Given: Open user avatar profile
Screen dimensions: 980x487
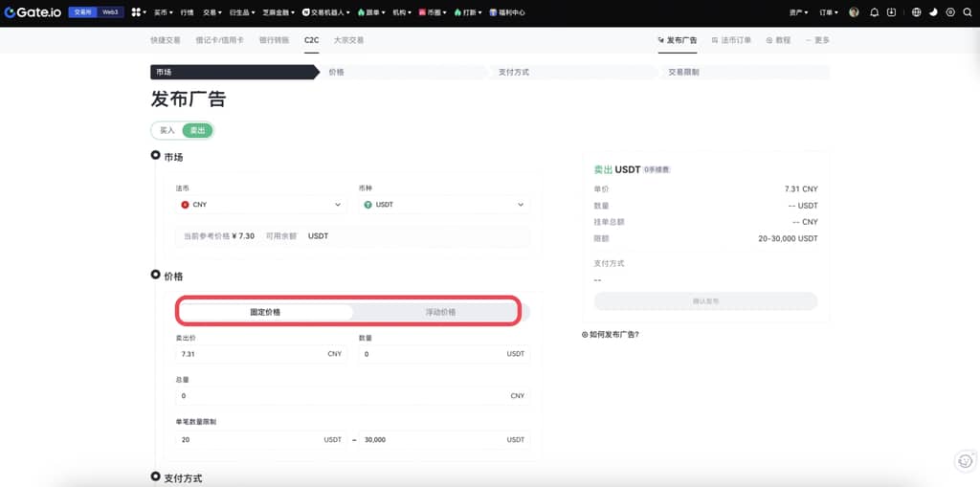Looking at the screenshot, I should pyautogui.click(x=854, y=12).
